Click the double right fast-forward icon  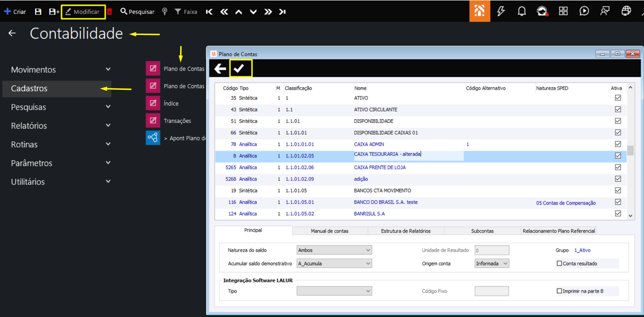pyautogui.click(x=268, y=12)
